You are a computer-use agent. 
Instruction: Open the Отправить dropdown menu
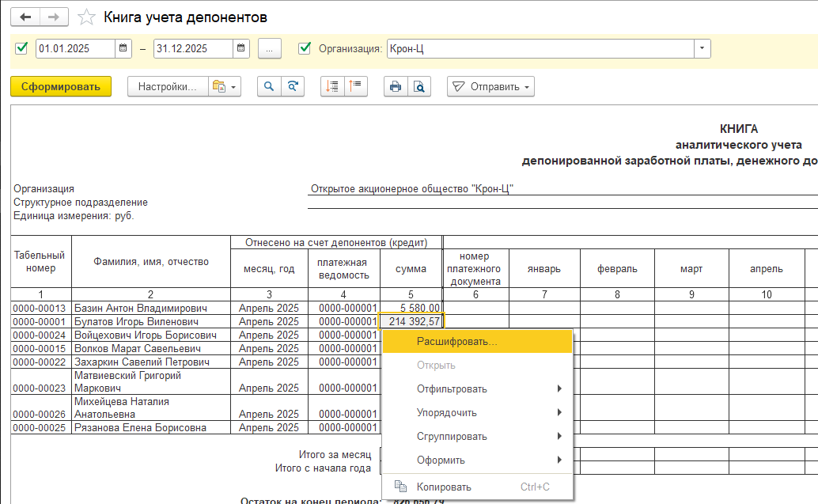490,87
